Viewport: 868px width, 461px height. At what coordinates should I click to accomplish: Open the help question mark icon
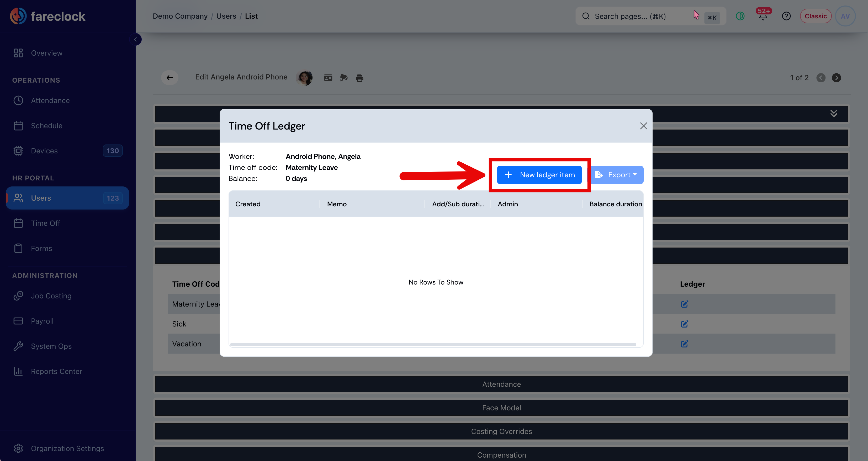pyautogui.click(x=786, y=16)
